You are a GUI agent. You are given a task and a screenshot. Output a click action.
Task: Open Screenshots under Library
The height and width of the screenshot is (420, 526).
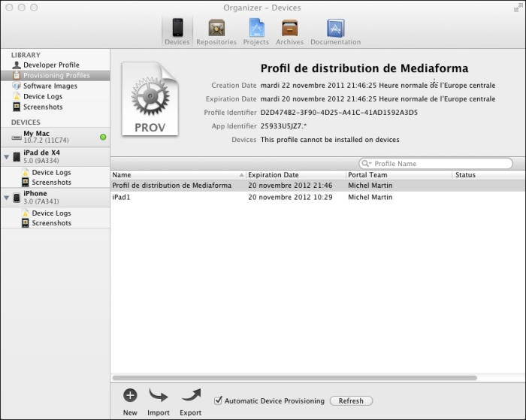point(43,107)
